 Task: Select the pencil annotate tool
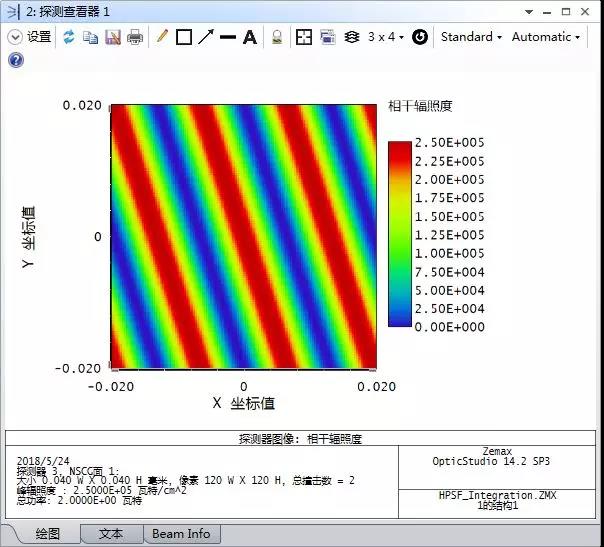point(162,37)
